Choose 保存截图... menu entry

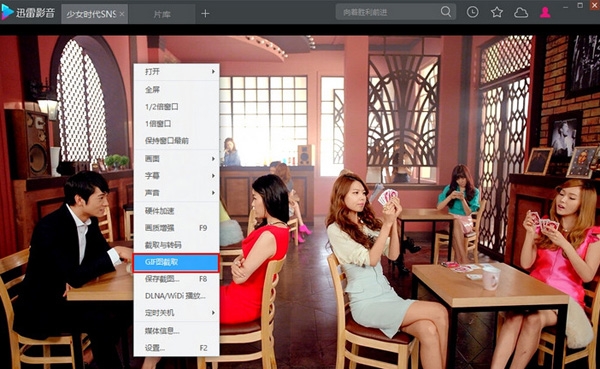(x=176, y=279)
